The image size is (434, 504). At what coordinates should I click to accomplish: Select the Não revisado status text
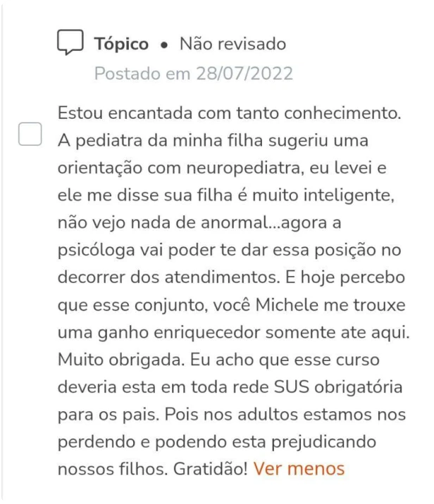[233, 44]
